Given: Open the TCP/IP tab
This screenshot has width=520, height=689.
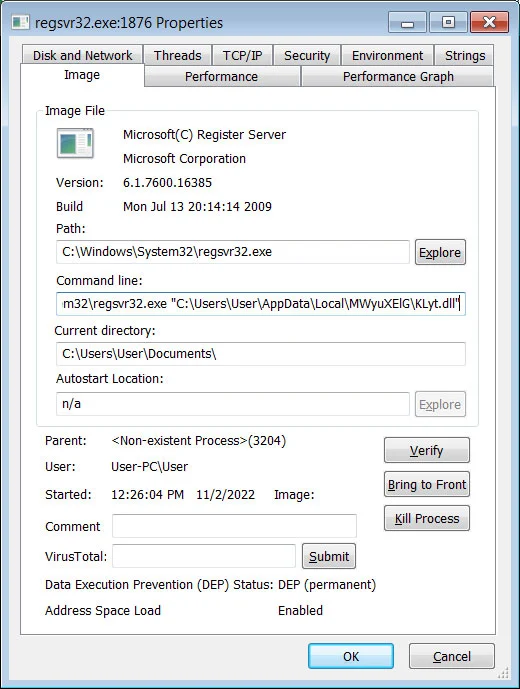Looking at the screenshot, I should point(242,55).
